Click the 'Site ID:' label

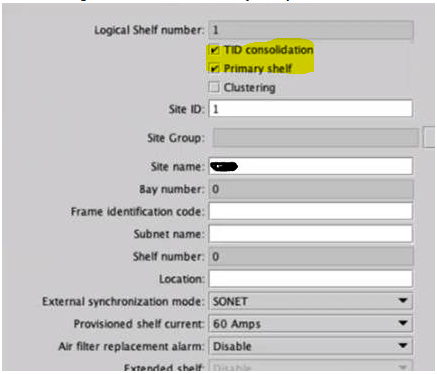(x=186, y=109)
